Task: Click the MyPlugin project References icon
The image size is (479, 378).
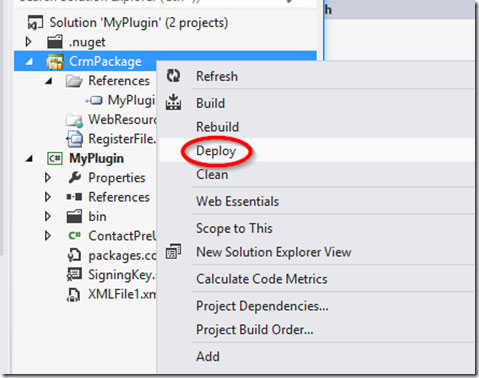Action: pos(74,197)
